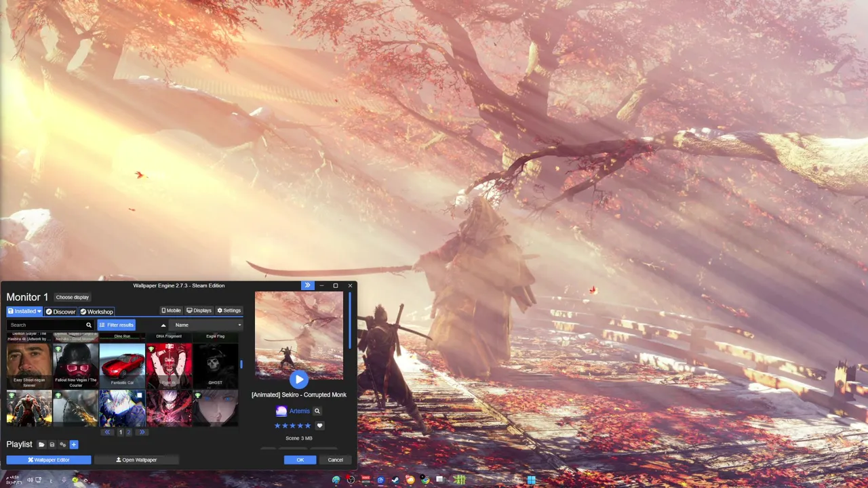Click the Sekiro Corrupted Monk preview image
The height and width of the screenshot is (488, 868).
point(299,336)
